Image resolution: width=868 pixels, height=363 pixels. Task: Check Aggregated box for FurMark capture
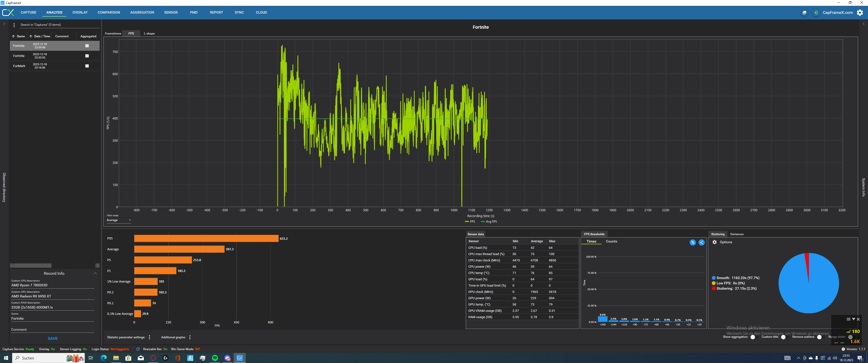87,66
